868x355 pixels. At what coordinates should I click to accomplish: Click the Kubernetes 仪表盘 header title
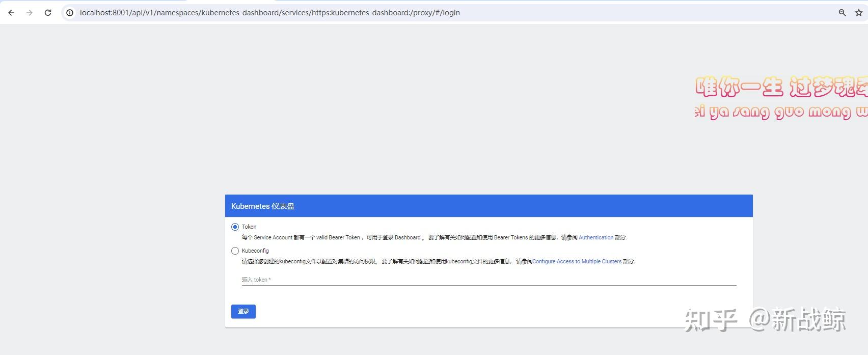click(263, 206)
